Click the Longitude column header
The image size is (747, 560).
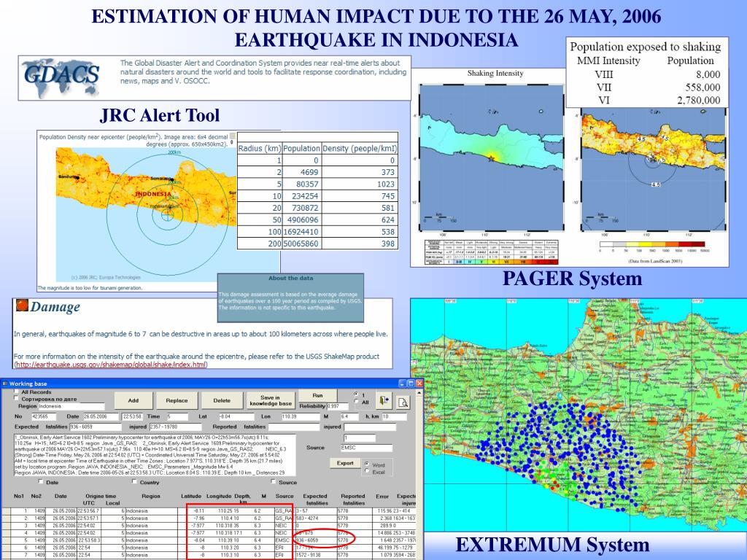[219, 496]
